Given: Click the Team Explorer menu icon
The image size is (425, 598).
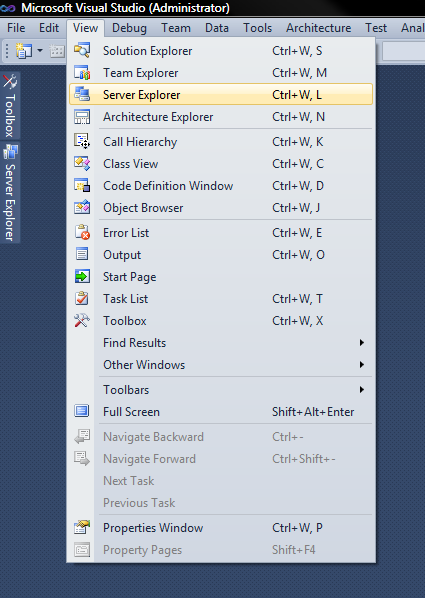Looking at the screenshot, I should 82,72.
